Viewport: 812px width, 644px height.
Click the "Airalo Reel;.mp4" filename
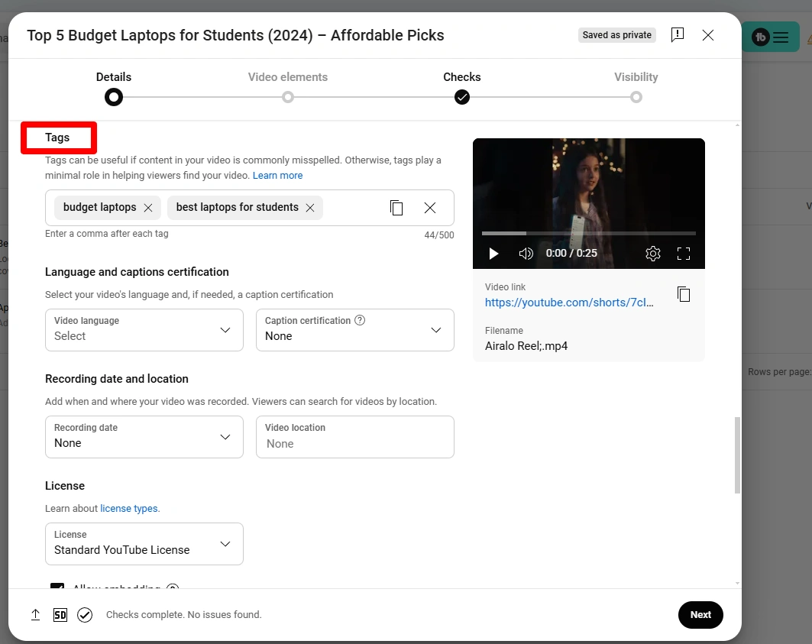click(x=526, y=345)
